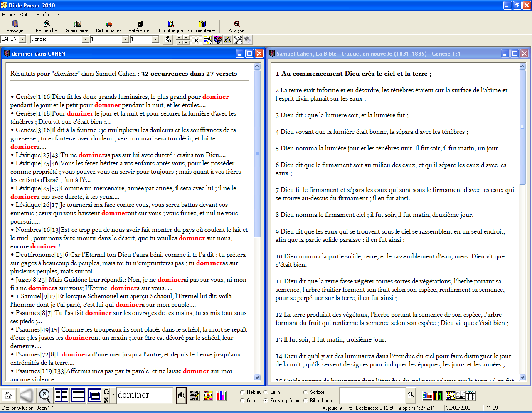Select the Scribos radio button
Image resolution: width=532 pixels, height=413 pixels.
[x=305, y=392]
